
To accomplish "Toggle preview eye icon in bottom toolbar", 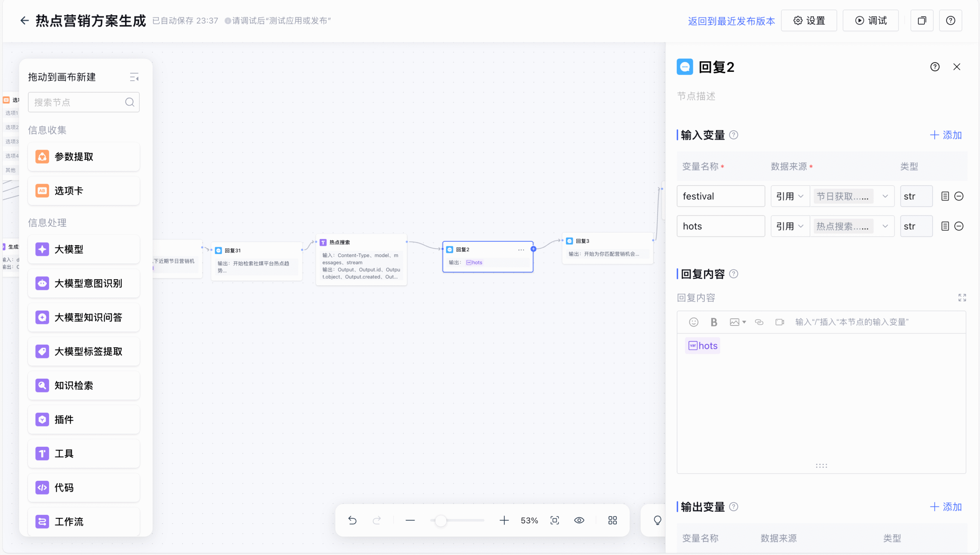I will (x=579, y=520).
